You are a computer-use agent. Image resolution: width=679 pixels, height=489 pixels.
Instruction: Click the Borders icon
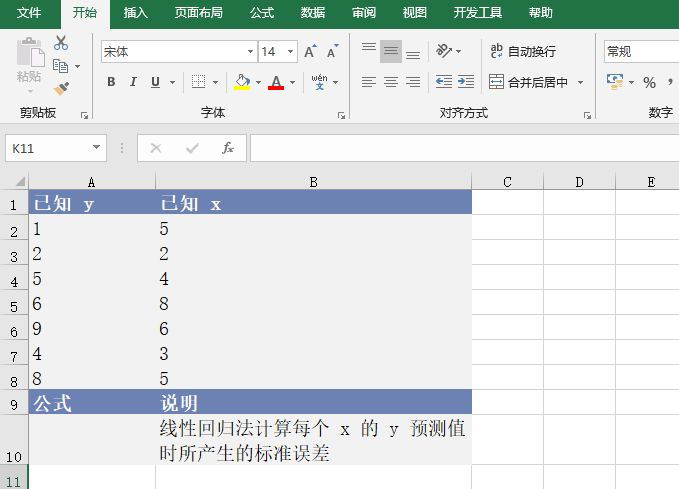pos(199,82)
